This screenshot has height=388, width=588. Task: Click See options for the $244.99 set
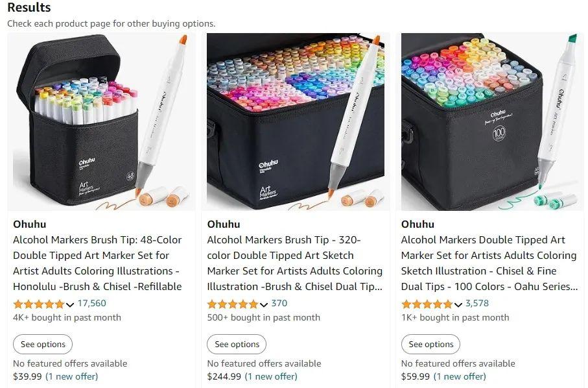coord(237,345)
